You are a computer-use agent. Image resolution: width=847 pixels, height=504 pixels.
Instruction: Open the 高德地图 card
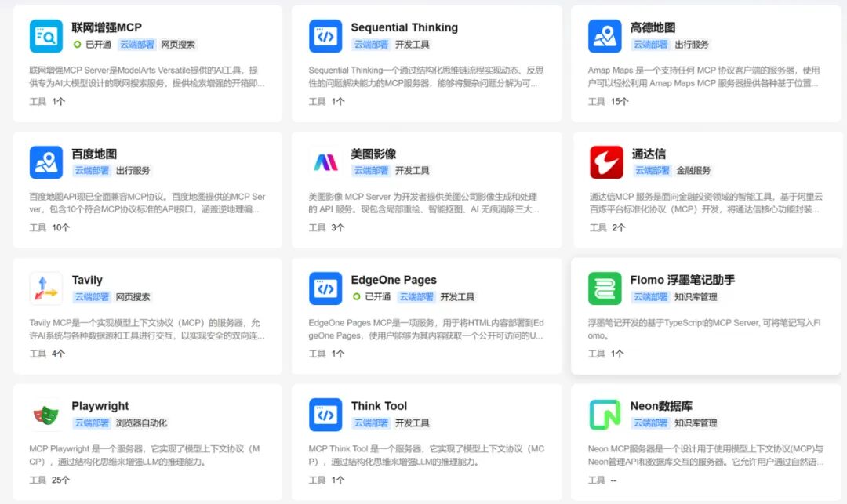(706, 63)
